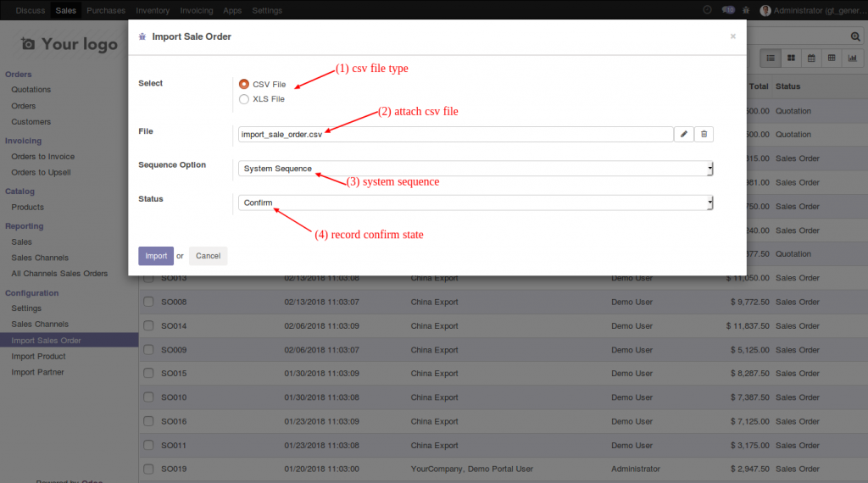Switch to graph view icon
The image size is (868, 483).
(852, 58)
